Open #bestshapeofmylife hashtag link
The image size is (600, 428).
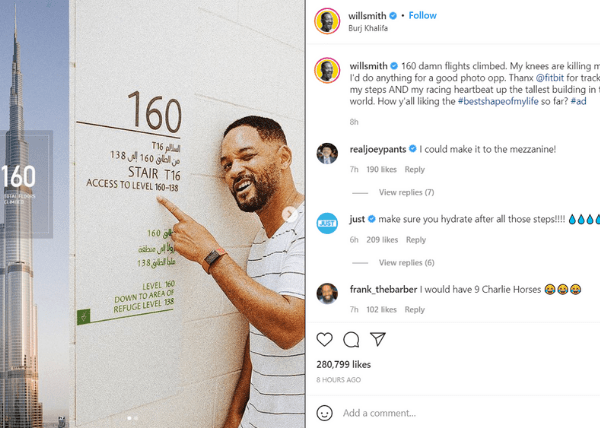[498, 101]
